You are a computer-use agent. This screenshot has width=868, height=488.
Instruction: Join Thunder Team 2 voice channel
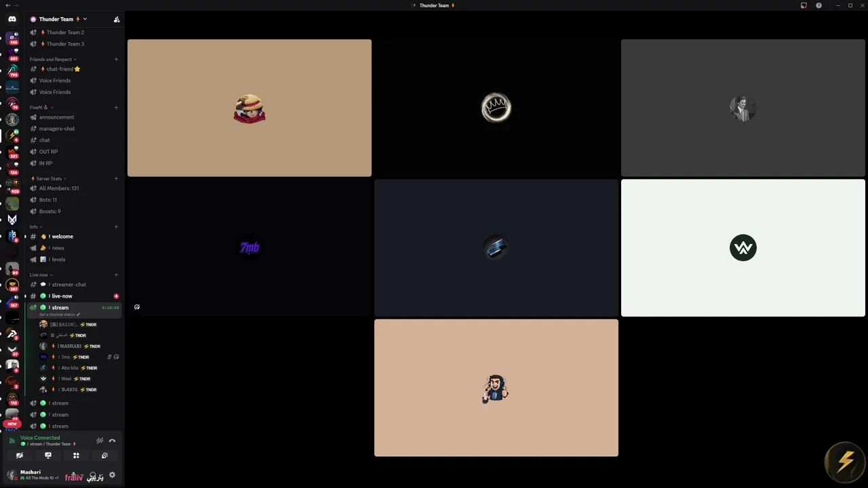74,33
